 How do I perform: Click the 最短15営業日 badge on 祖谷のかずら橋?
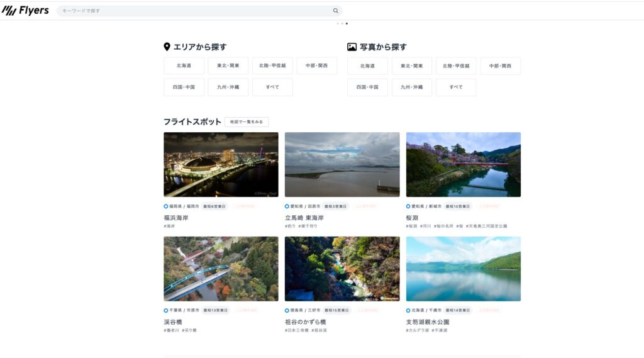tap(337, 310)
